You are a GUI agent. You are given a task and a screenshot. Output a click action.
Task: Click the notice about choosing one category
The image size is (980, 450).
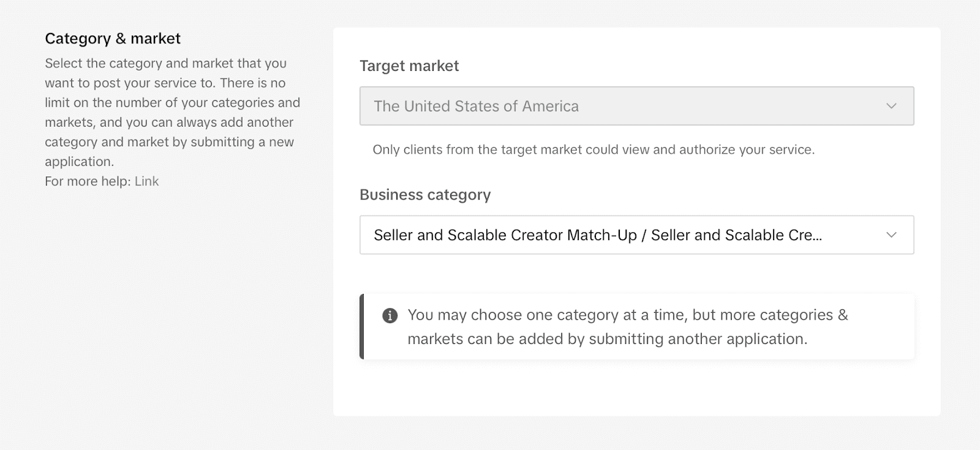(629, 326)
